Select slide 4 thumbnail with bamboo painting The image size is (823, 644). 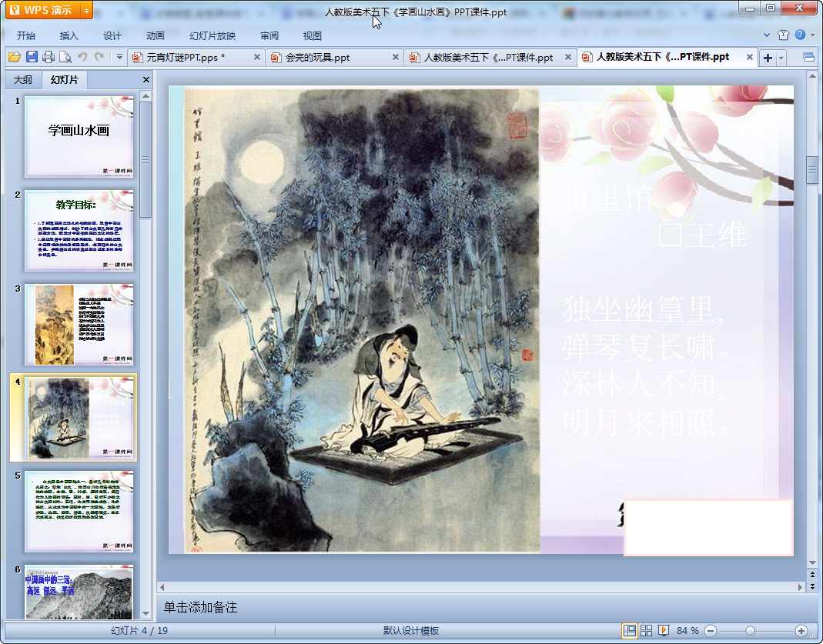tap(79, 418)
